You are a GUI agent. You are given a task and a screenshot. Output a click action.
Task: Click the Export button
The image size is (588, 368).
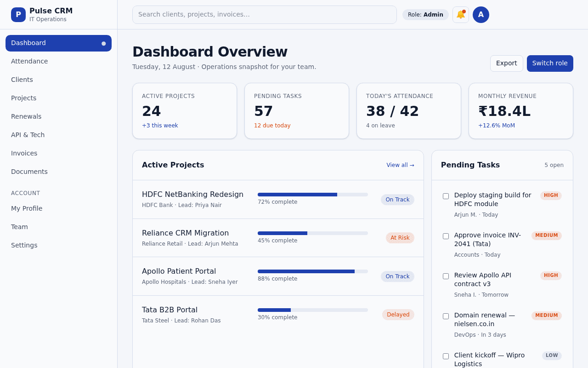(507, 63)
